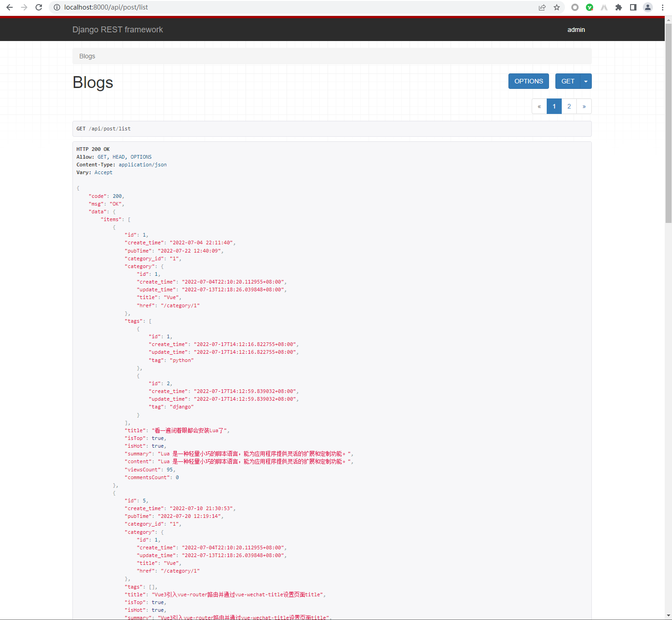This screenshot has width=672, height=620.
Task: Click the browser back arrow
Action: 10,7
